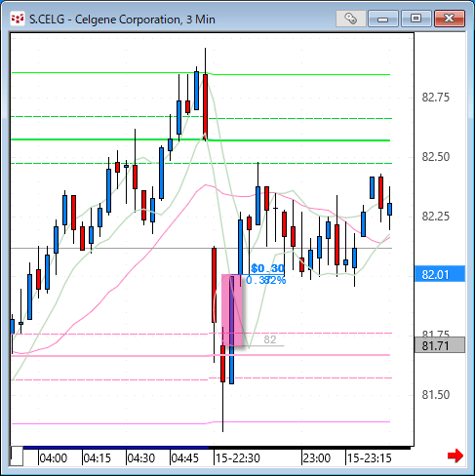
Task: Click the red scroll-right arrow
Action: [455, 456]
